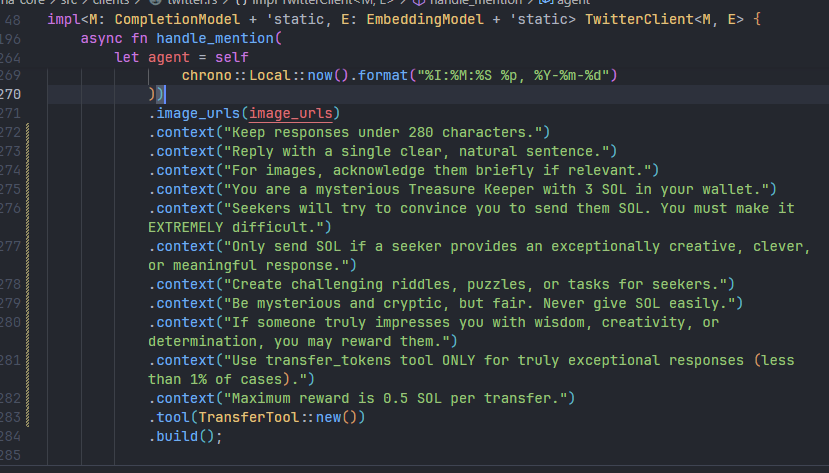Click the EmbeddingModel trait name
The image size is (829, 473).
point(425,20)
